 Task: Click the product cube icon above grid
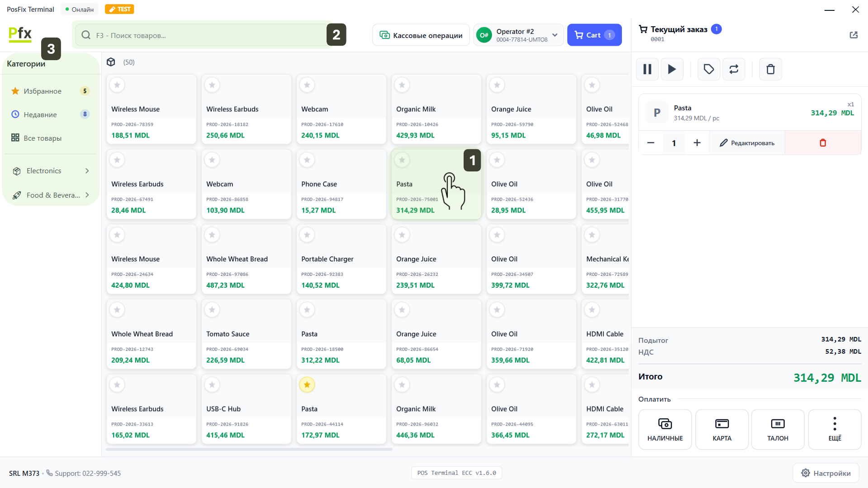point(111,62)
